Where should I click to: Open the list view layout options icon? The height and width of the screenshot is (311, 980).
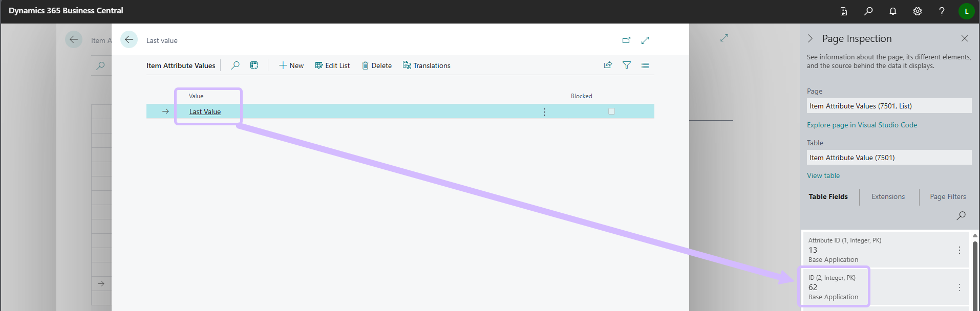point(645,65)
